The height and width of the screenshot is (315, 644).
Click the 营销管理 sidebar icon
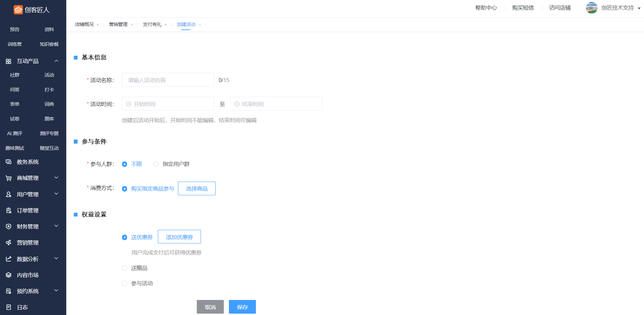(x=9, y=242)
